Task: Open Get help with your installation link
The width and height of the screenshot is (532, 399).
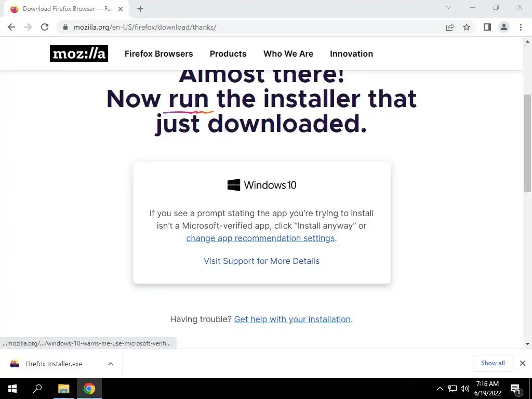Action: tap(292, 320)
